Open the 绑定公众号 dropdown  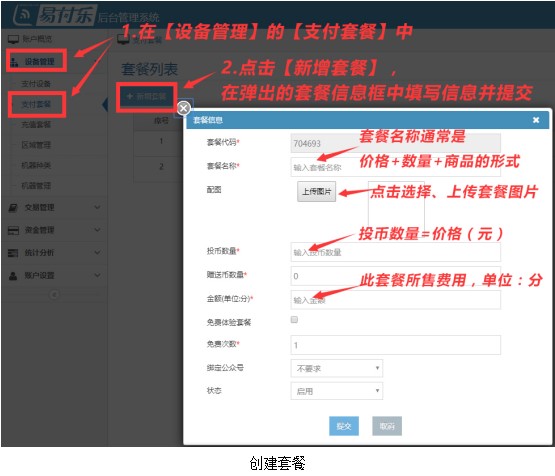click(x=337, y=368)
